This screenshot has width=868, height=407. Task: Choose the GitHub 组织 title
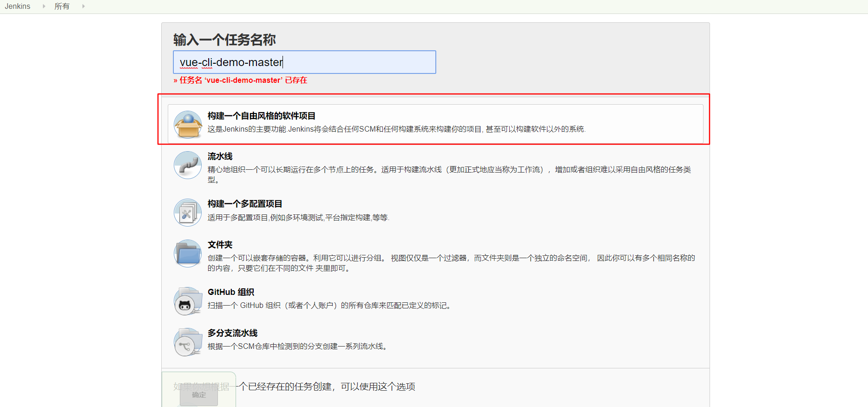click(x=231, y=292)
